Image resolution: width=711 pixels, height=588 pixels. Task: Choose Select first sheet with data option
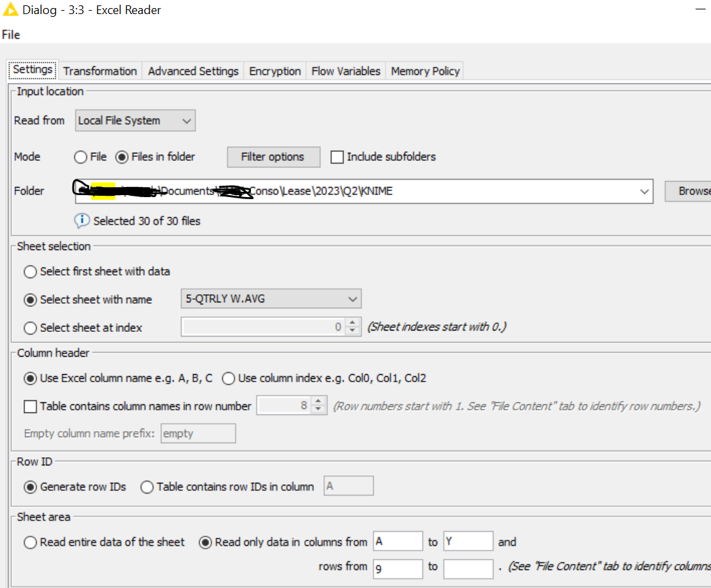click(x=31, y=272)
